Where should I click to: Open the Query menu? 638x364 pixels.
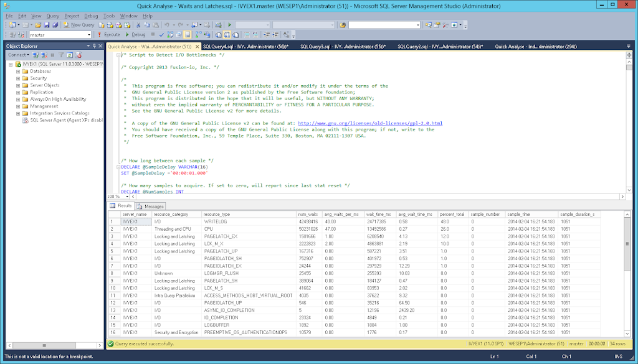coord(53,16)
